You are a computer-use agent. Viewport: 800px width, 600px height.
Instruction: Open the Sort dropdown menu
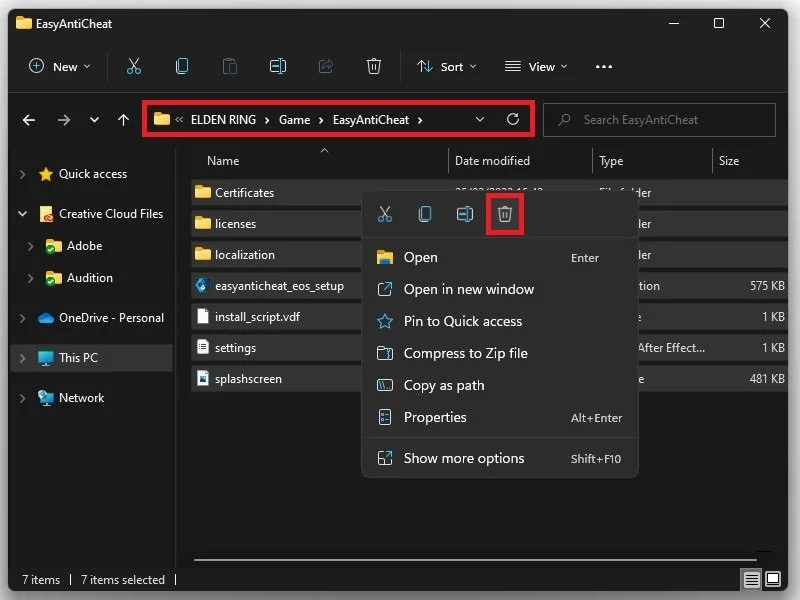[x=446, y=66]
